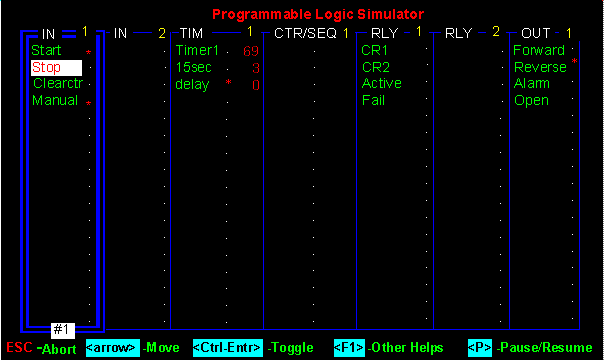Viewport: 604px width, 361px height.
Task: Select the Reverse output entry
Action: pos(540,67)
